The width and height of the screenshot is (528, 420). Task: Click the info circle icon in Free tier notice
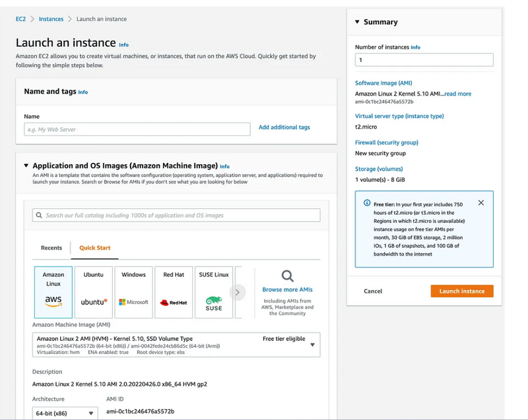(367, 203)
